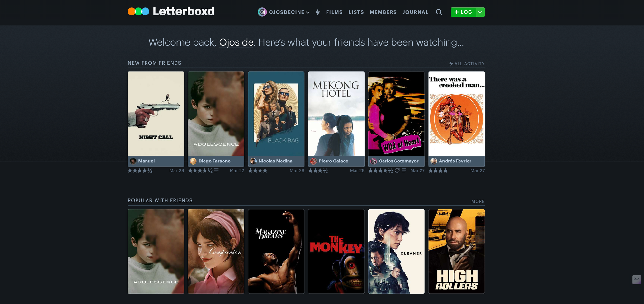Viewport: 644px width, 304px height.
Task: Click Manuel's star rating for Night Call
Action: pos(140,171)
